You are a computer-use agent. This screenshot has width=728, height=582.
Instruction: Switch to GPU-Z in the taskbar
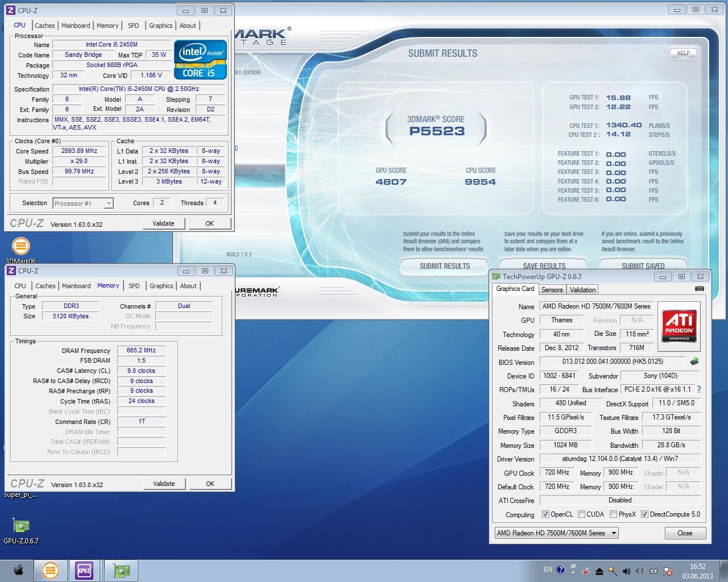click(121, 570)
